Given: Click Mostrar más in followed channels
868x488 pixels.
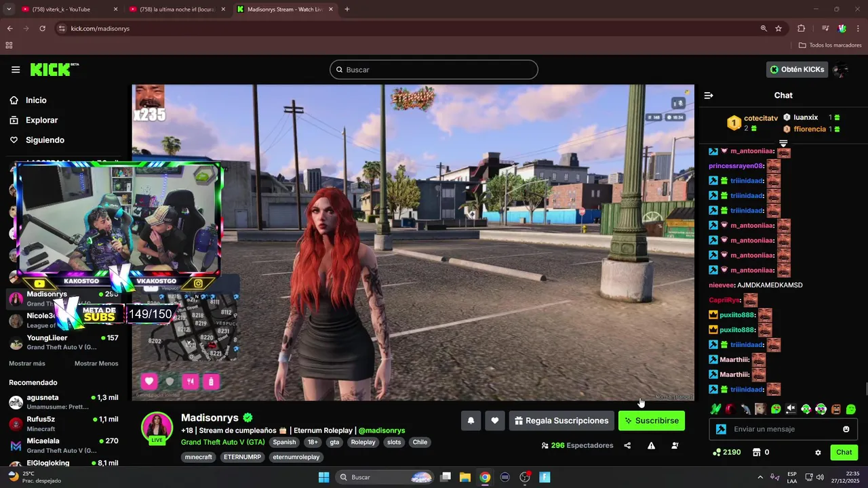Looking at the screenshot, I should point(27,363).
